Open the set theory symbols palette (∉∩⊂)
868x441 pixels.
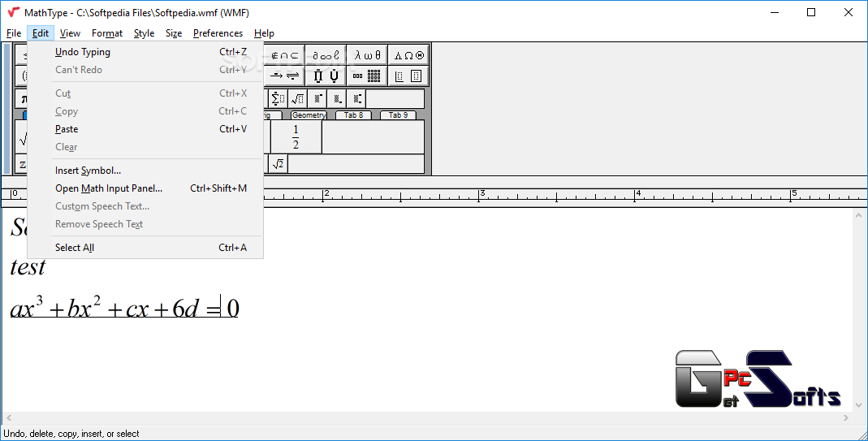coord(284,55)
